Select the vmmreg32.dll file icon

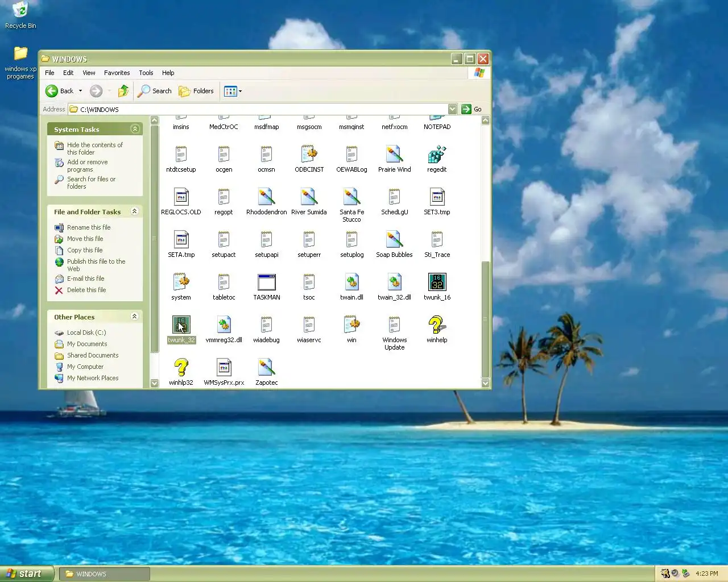(x=224, y=325)
